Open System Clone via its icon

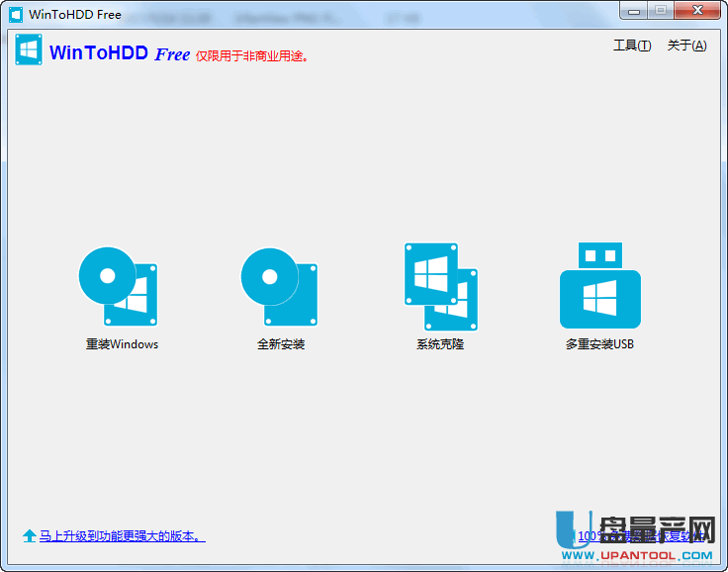440,286
